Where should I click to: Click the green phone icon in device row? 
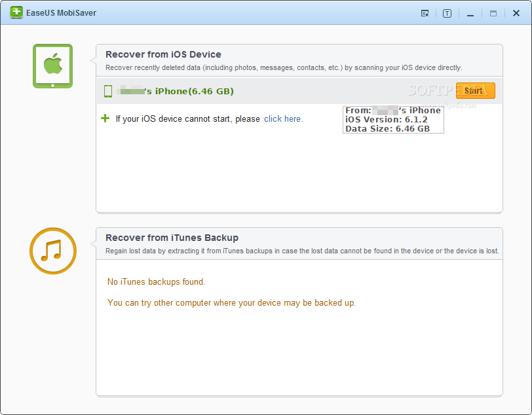point(108,91)
